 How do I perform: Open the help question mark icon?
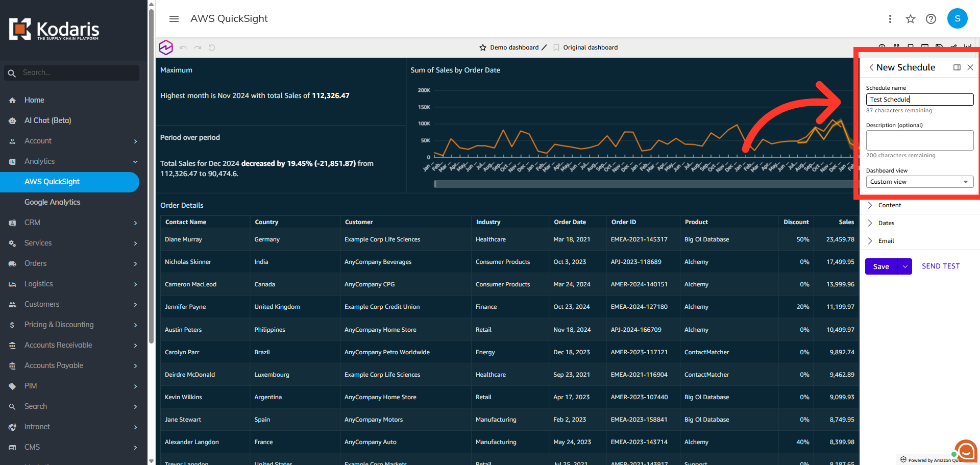click(931, 19)
